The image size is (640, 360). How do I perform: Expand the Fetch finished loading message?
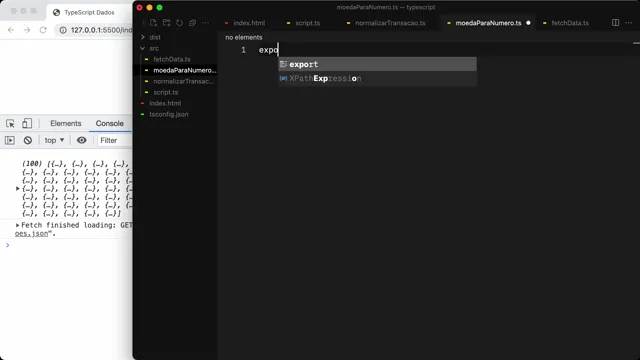[18, 225]
